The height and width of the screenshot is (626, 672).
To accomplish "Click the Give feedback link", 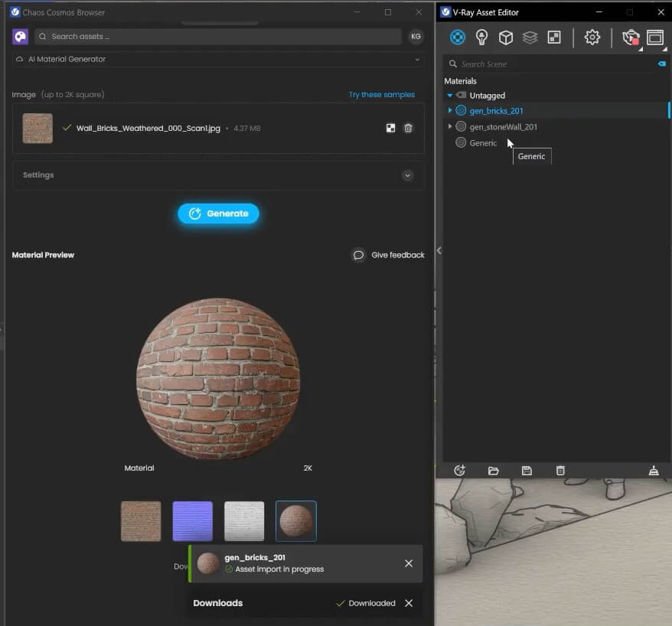I will click(398, 255).
